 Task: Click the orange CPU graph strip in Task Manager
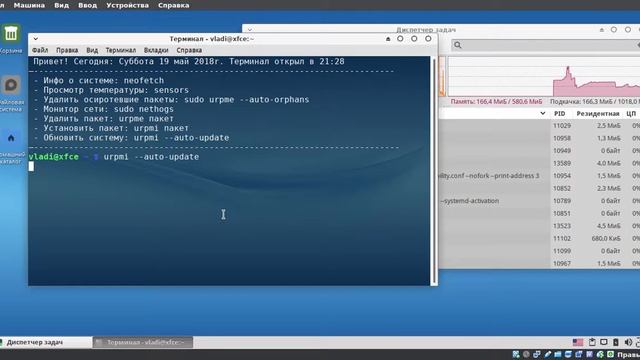tap(442, 77)
